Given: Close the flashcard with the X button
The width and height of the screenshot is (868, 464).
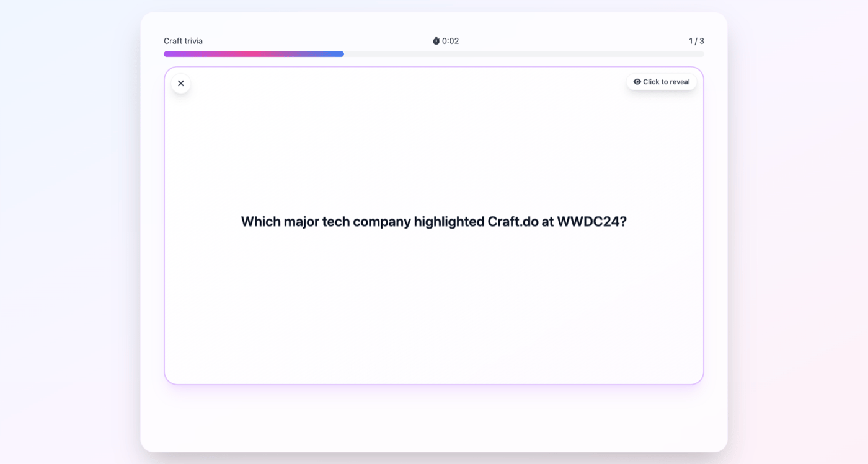Looking at the screenshot, I should [181, 84].
